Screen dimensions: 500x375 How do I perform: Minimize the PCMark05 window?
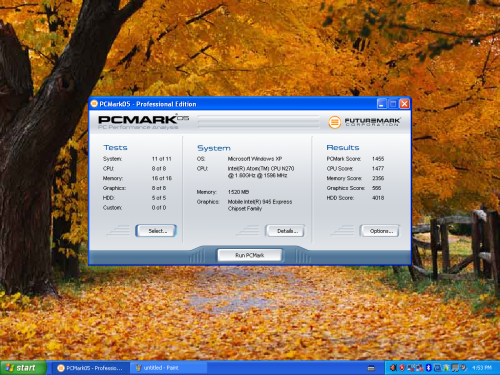[382, 104]
